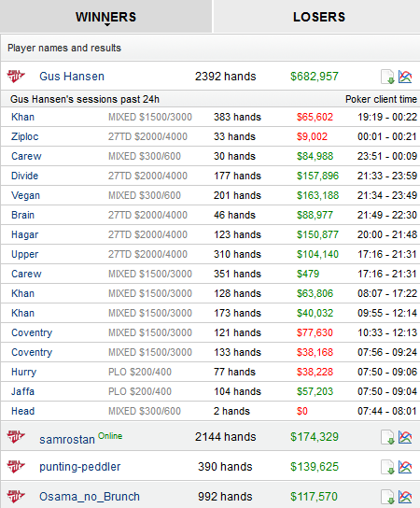The height and width of the screenshot is (508, 420).
Task: Select the WINNERS tab
Action: [x=105, y=17]
